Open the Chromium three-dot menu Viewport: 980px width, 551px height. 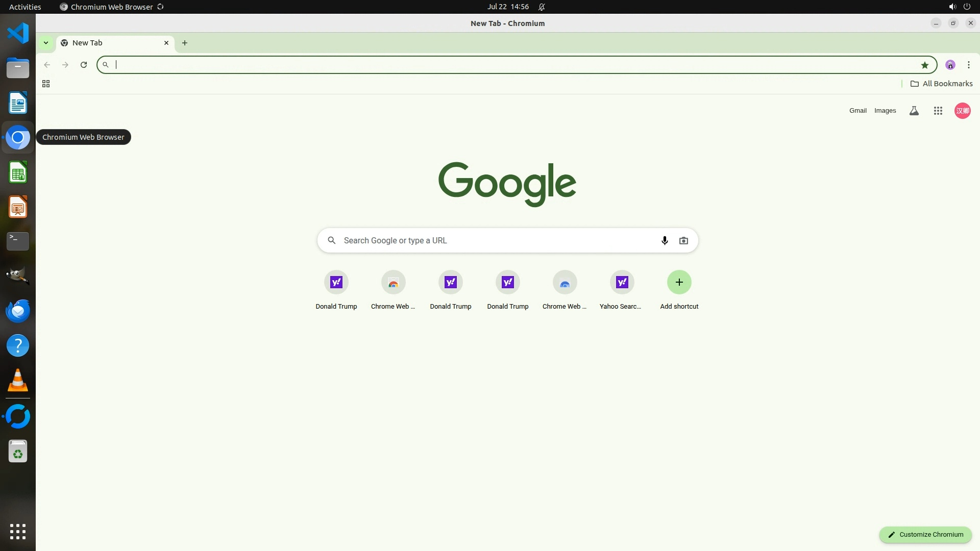[x=968, y=65]
